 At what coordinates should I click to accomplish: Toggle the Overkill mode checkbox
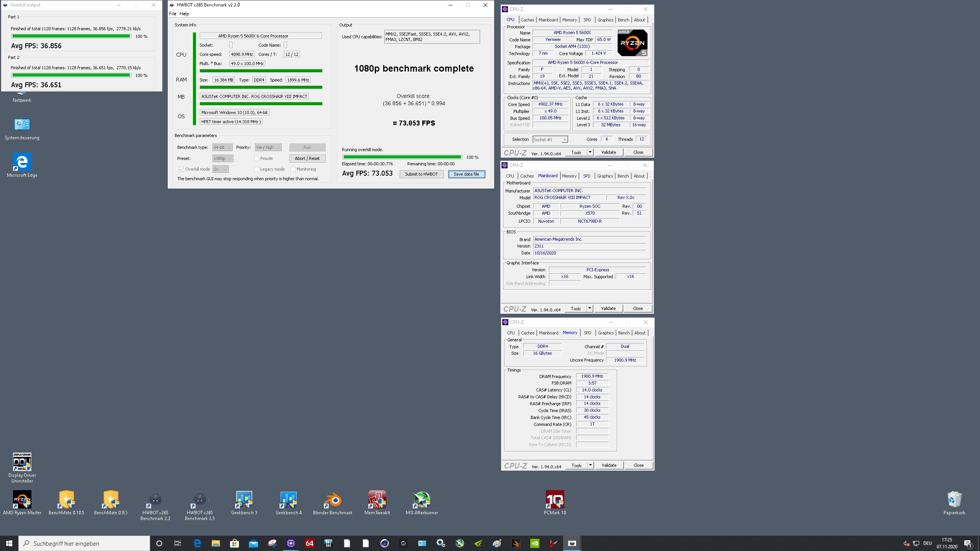181,169
